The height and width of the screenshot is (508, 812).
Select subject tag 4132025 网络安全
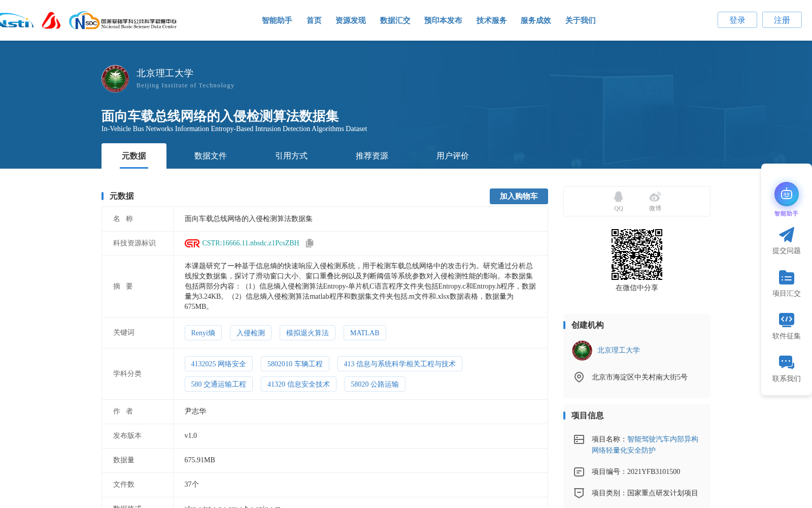(x=219, y=364)
